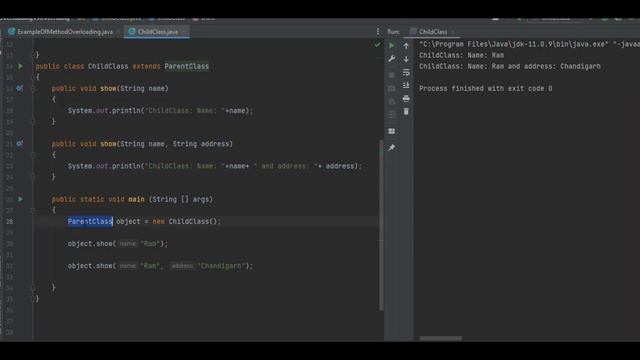
Task: Select the ChildClass.java editor tab
Action: tap(158, 31)
